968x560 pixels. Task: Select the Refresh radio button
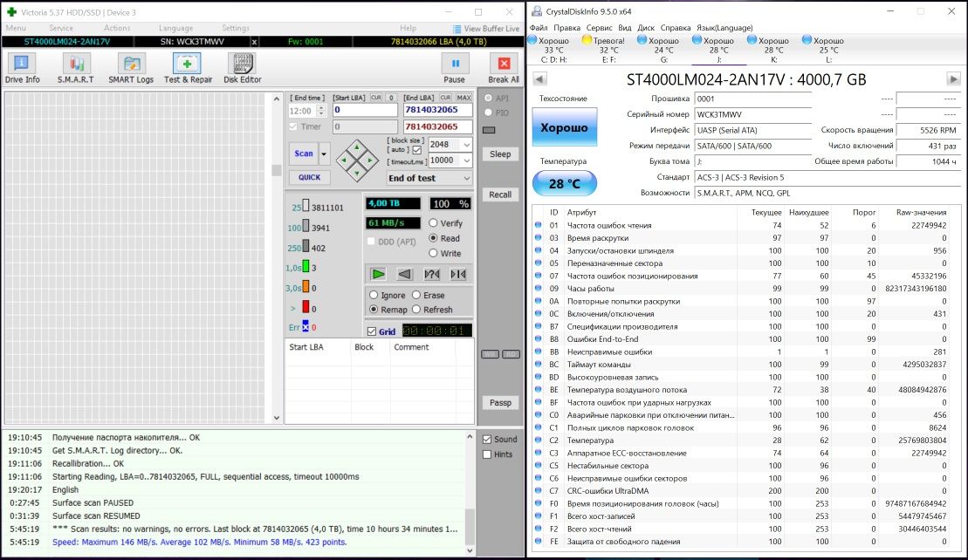[x=416, y=310]
